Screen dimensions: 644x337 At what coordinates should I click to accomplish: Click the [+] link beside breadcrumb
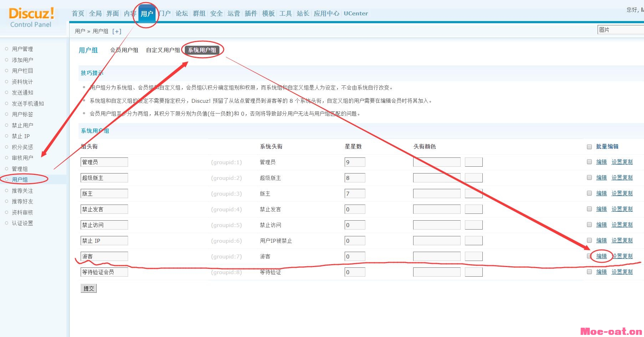[117, 31]
